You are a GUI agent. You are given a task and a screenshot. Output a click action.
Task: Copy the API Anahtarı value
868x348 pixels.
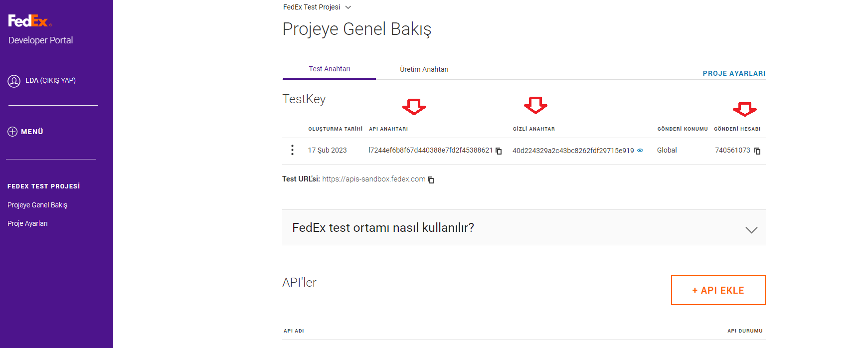(499, 151)
